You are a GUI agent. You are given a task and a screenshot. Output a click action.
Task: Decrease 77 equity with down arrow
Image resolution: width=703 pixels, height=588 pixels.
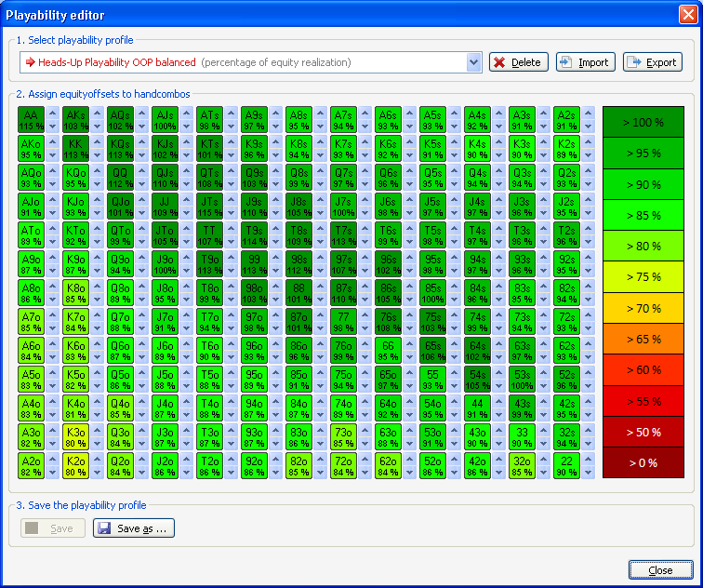point(365,328)
